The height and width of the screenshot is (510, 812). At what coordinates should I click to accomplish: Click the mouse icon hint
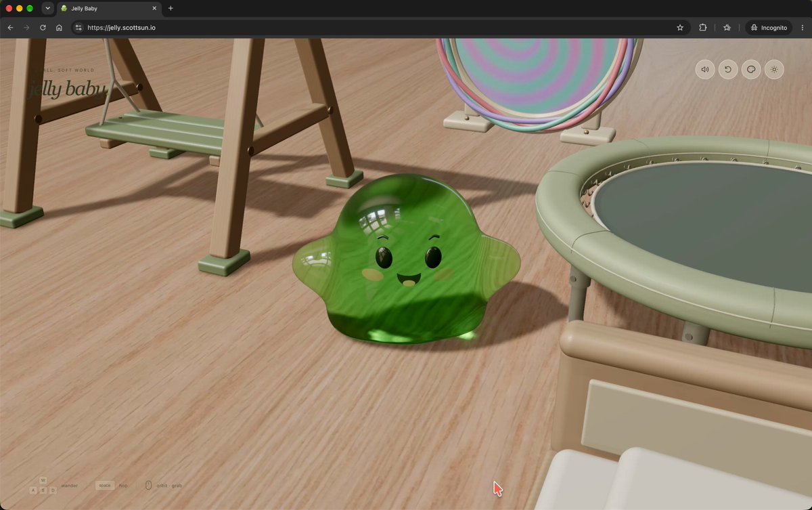[148, 485]
